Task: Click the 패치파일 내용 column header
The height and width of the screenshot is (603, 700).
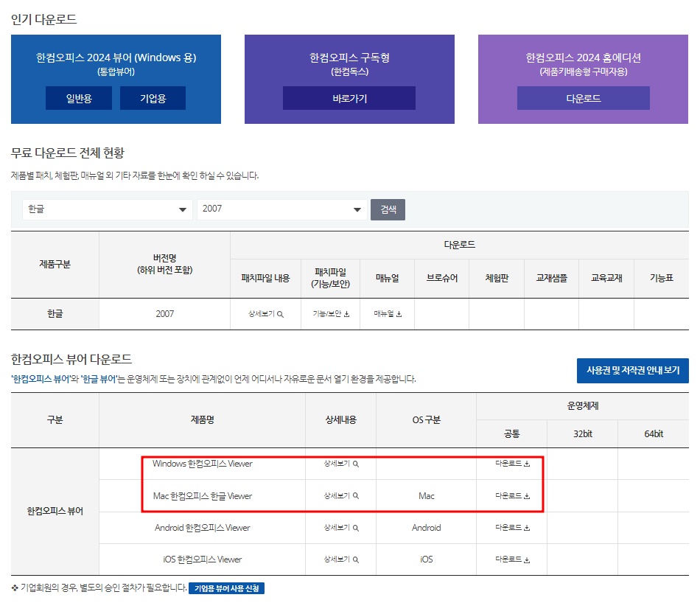Action: tap(265, 278)
